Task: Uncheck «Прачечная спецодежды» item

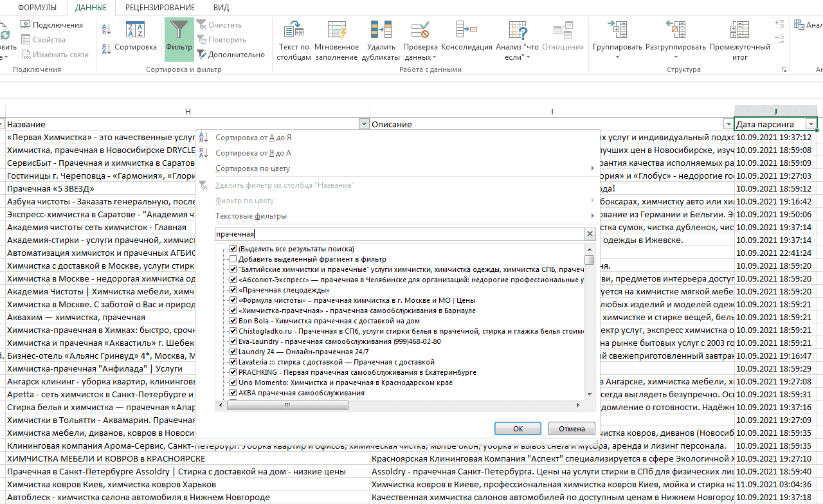Action: 233,290
